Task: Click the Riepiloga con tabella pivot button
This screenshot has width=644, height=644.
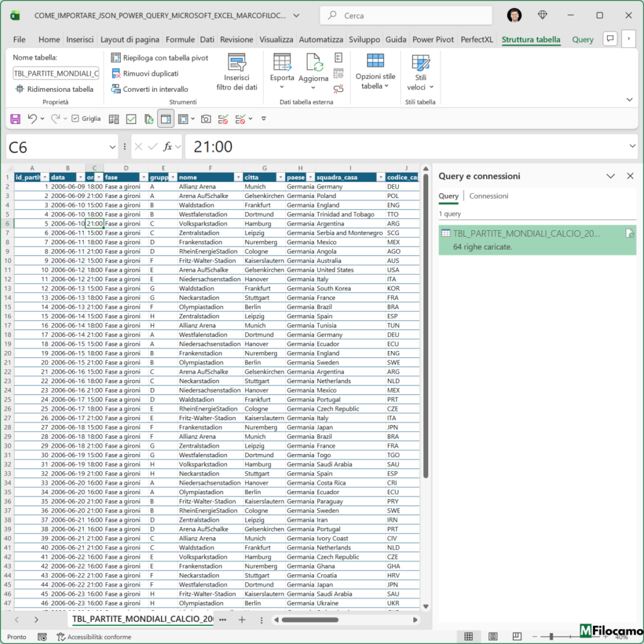Action: click(159, 58)
